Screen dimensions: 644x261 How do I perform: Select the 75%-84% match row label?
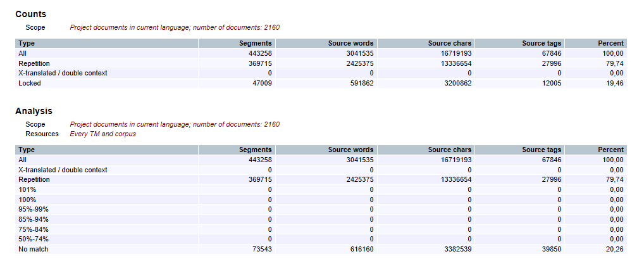coord(34,229)
